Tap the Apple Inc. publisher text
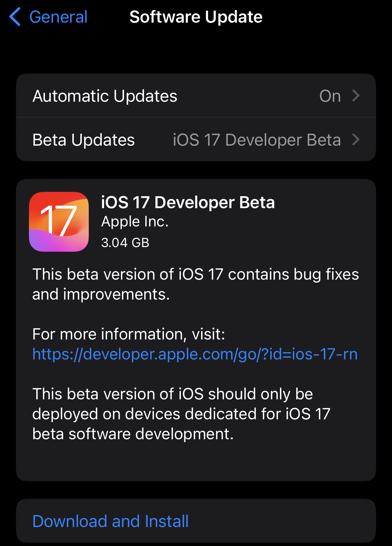The width and height of the screenshot is (392, 546). pos(135,222)
